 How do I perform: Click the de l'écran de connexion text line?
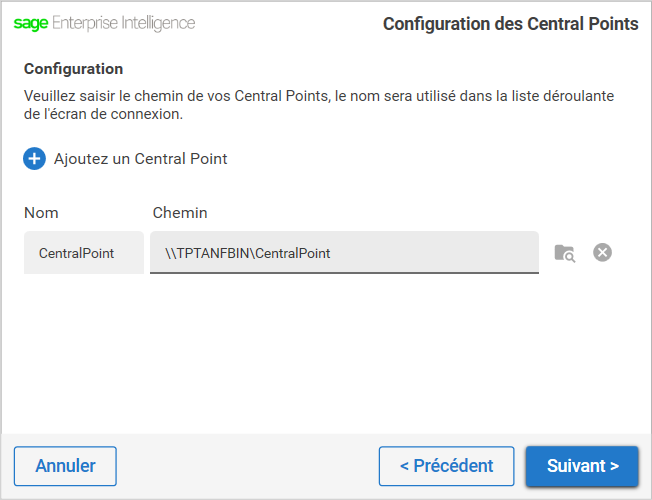click(x=104, y=114)
